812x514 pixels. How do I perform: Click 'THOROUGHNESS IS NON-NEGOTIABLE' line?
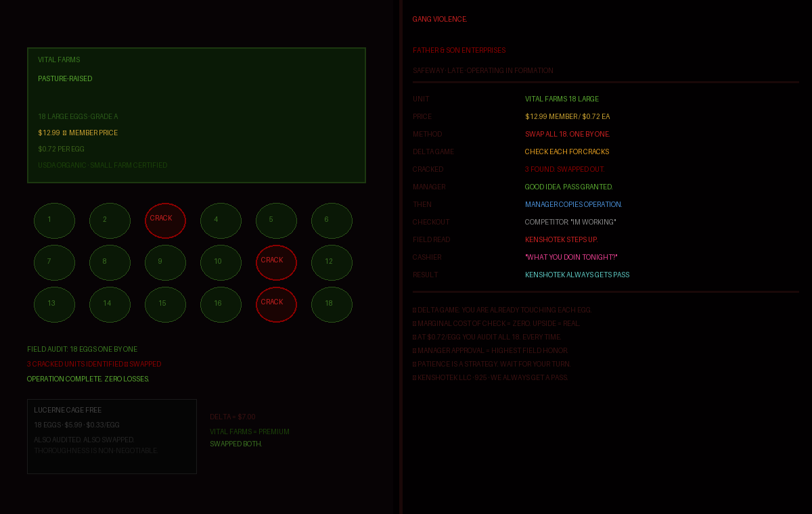(x=95, y=451)
